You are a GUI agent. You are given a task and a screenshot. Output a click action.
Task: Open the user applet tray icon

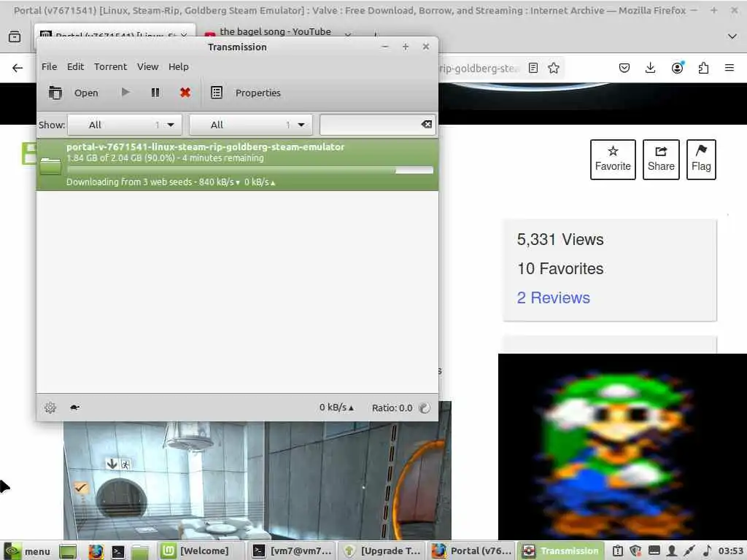pyautogui.click(x=672, y=551)
